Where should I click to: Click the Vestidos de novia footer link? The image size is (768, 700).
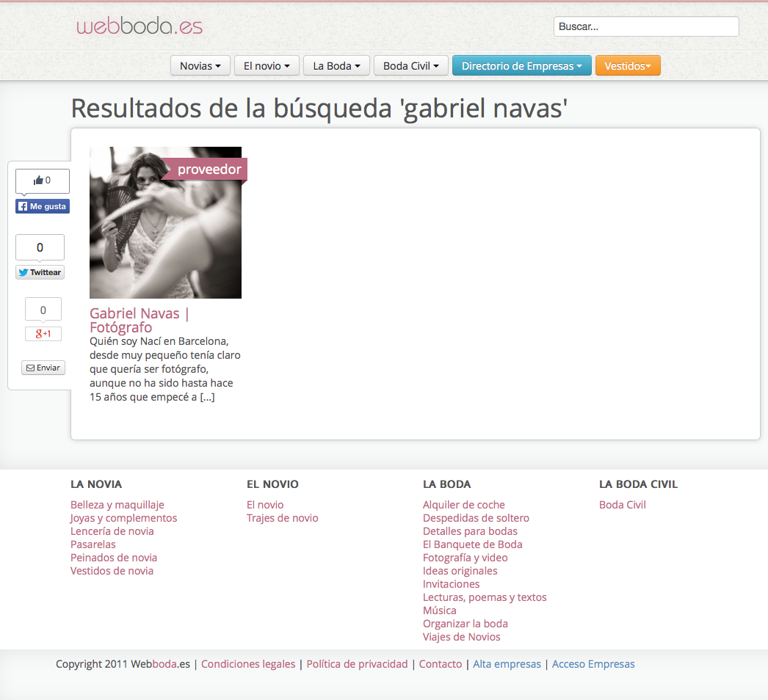coord(112,571)
